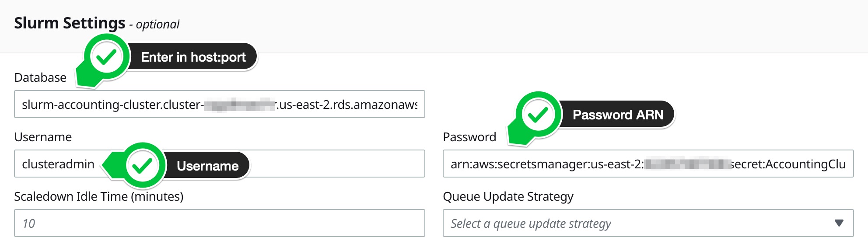The height and width of the screenshot is (251, 868).
Task: Click the 'Enter in host:port' callout label
Action: tap(193, 57)
